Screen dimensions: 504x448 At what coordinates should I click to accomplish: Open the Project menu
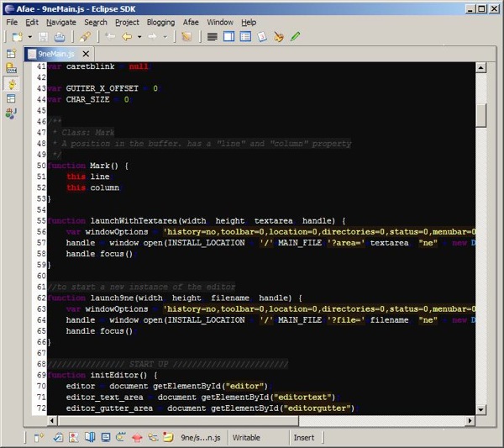[127, 22]
